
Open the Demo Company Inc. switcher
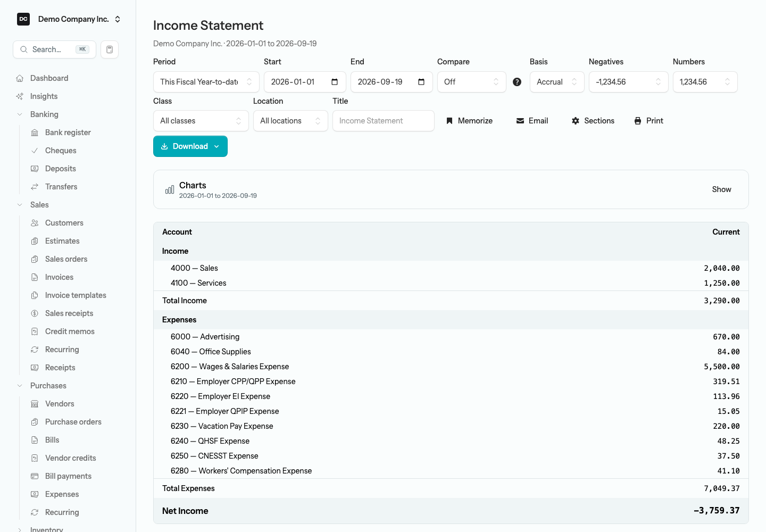pos(69,19)
